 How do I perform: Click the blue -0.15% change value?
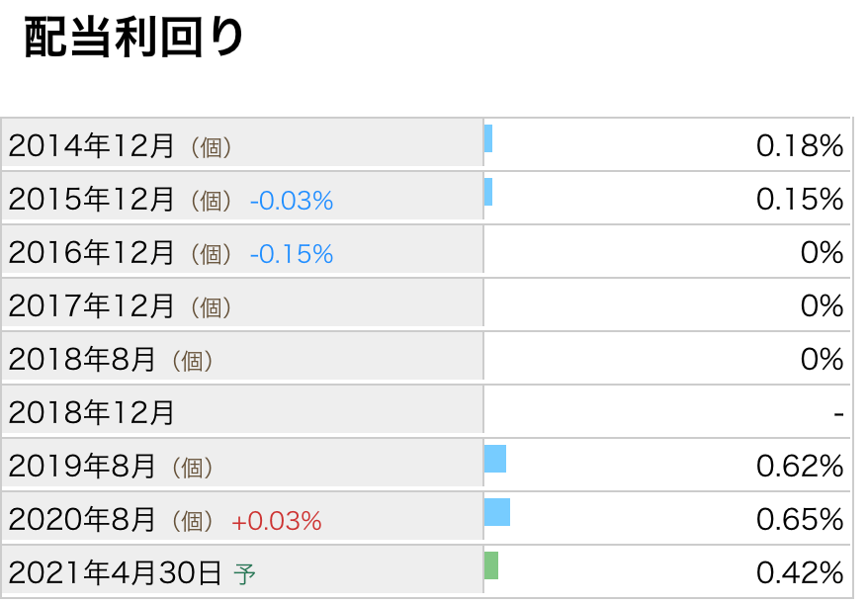coord(292,254)
